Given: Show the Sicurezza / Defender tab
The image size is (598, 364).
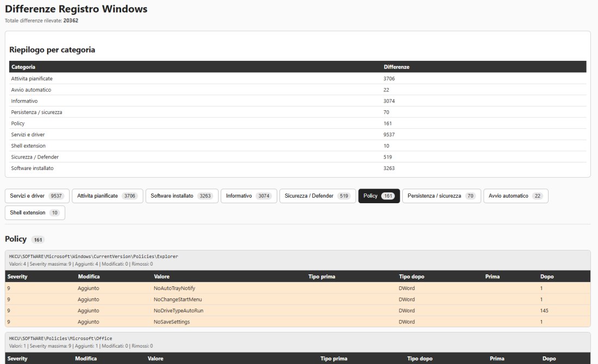Looking at the screenshot, I should (x=317, y=196).
